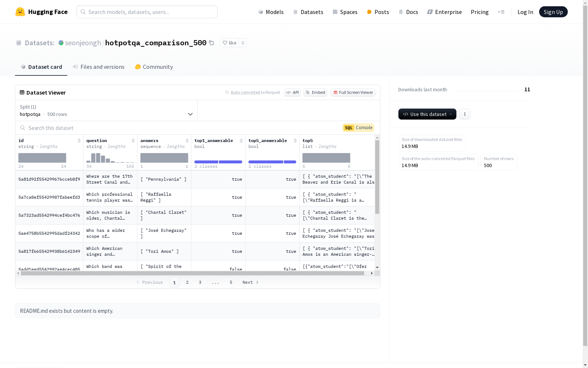Open the Community tab
588x368 pixels.
pyautogui.click(x=154, y=67)
